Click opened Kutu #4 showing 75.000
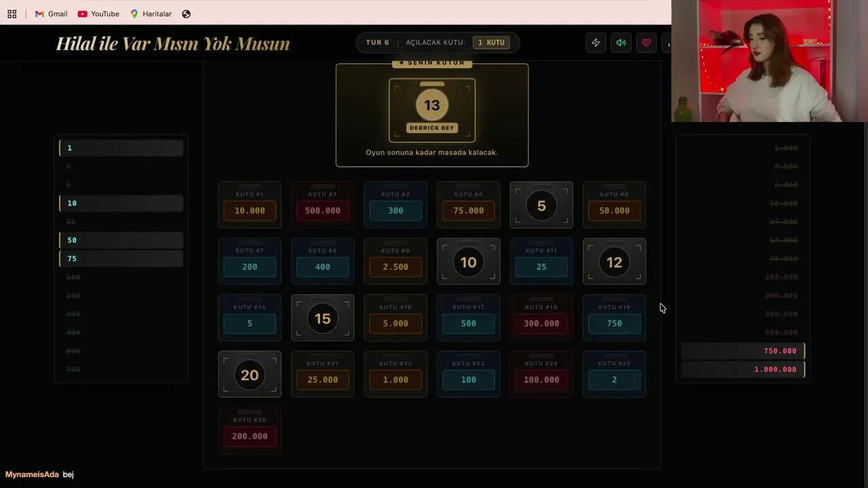868x488 pixels. (469, 205)
